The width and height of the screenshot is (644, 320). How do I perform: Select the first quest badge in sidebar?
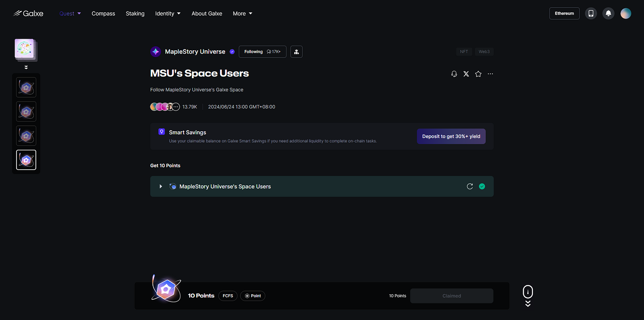tap(26, 87)
